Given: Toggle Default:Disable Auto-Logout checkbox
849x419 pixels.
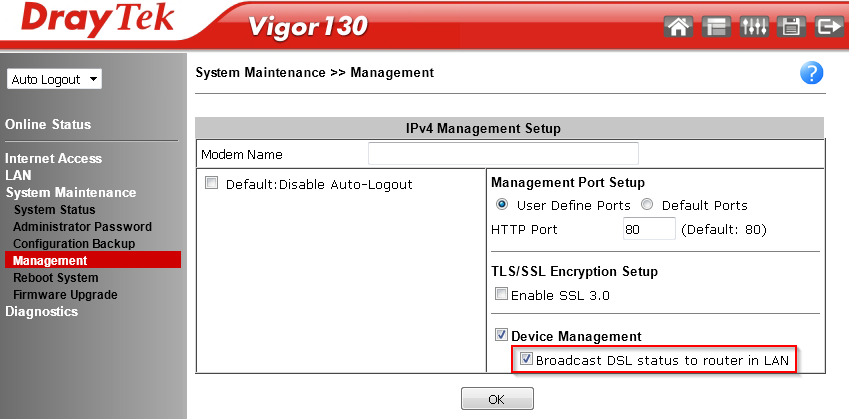Looking at the screenshot, I should tap(211, 184).
